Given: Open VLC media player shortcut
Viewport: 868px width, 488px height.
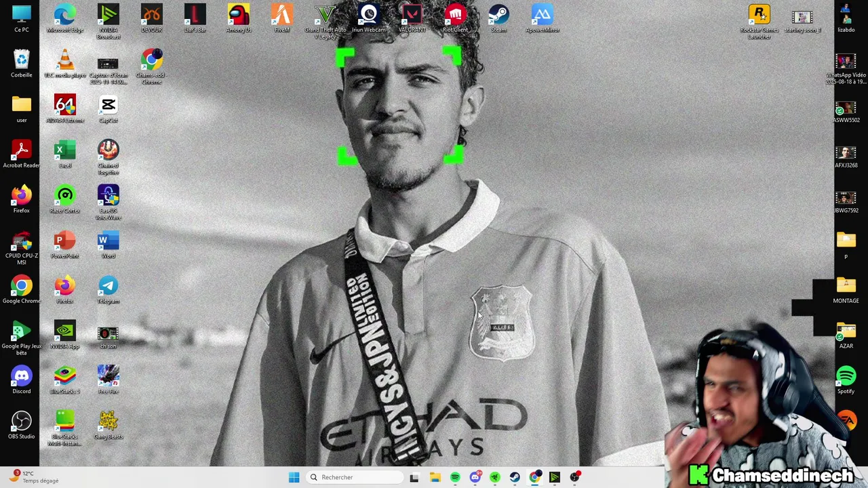Looking at the screenshot, I should pos(65,63).
